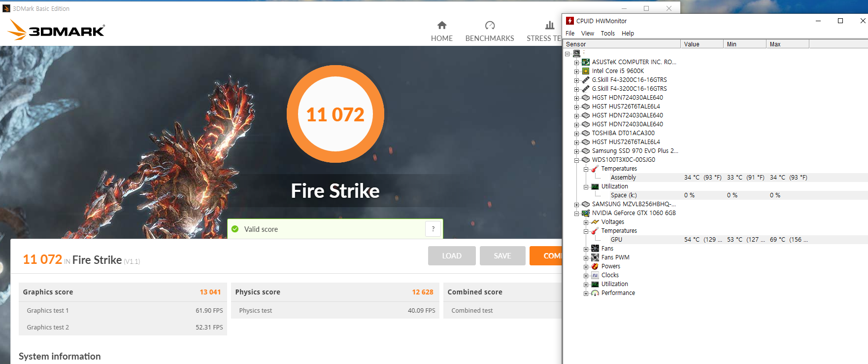Click the GPU Temperatures thermometer icon

click(595, 231)
